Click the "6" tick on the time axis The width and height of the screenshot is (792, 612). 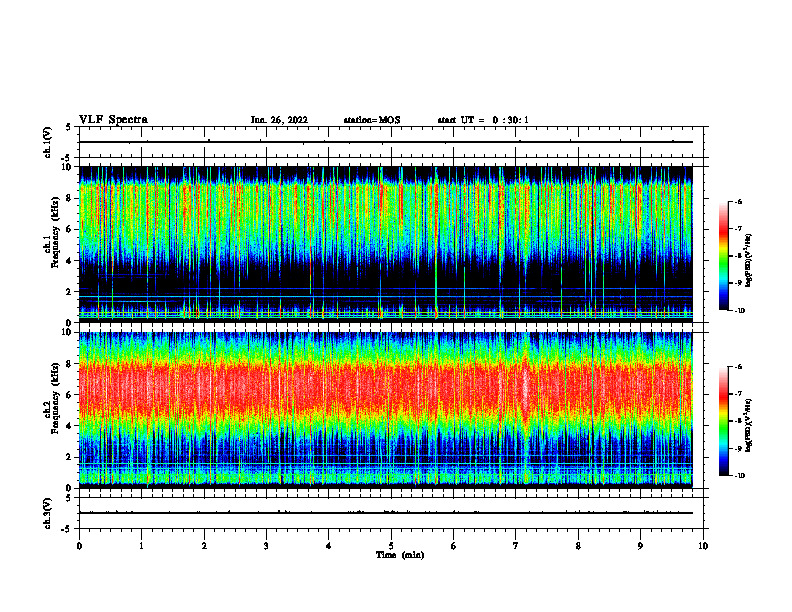click(x=454, y=546)
